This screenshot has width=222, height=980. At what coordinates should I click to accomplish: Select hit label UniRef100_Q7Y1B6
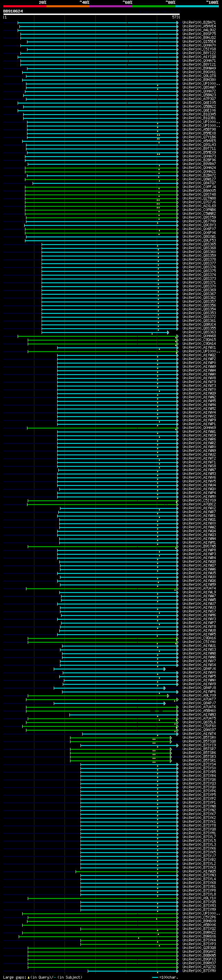coord(199,137)
